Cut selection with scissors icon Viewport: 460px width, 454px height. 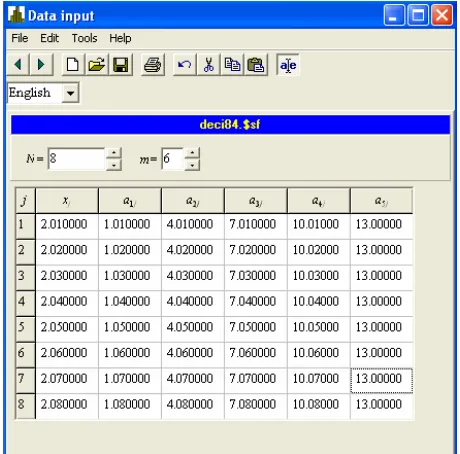pos(209,64)
